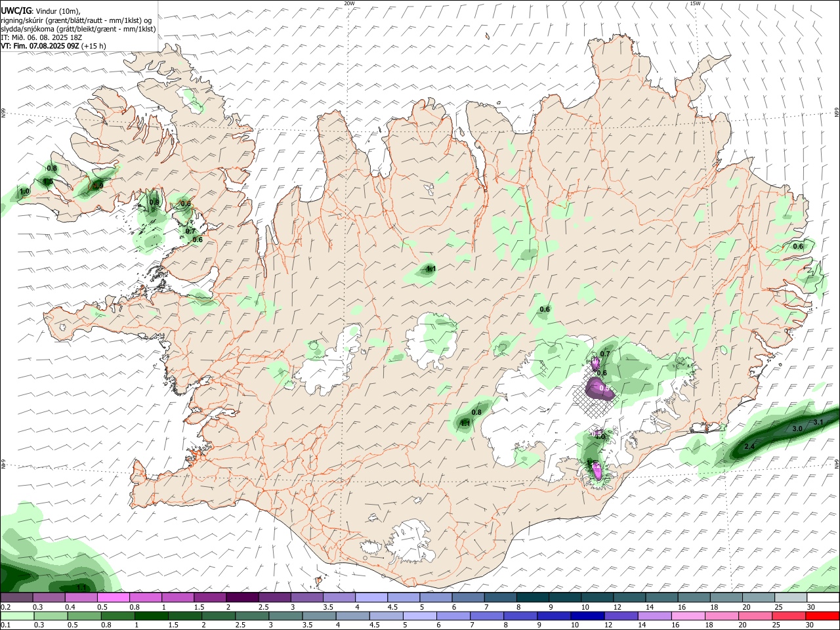Click the 20W longitude label
The height and width of the screenshot is (630, 840).
349,3
